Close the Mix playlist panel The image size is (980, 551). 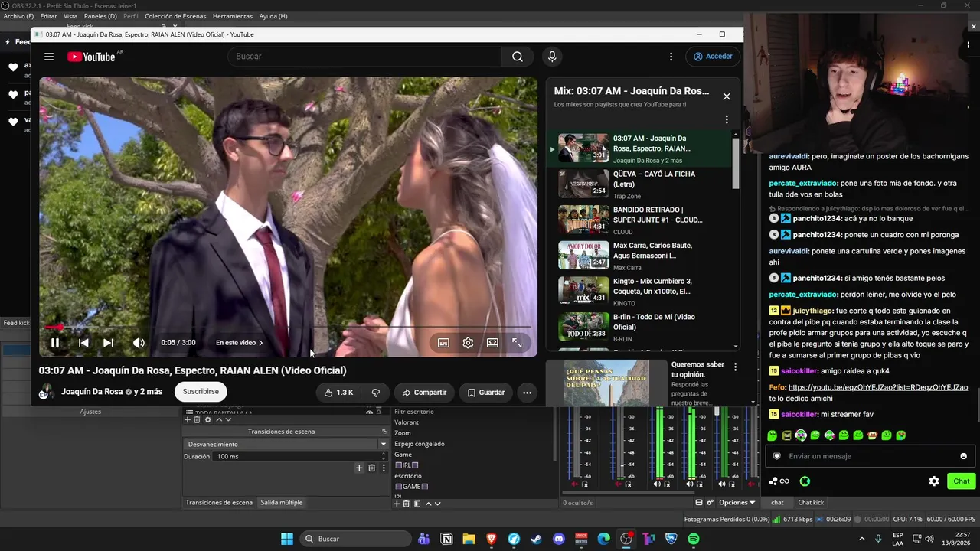[727, 96]
